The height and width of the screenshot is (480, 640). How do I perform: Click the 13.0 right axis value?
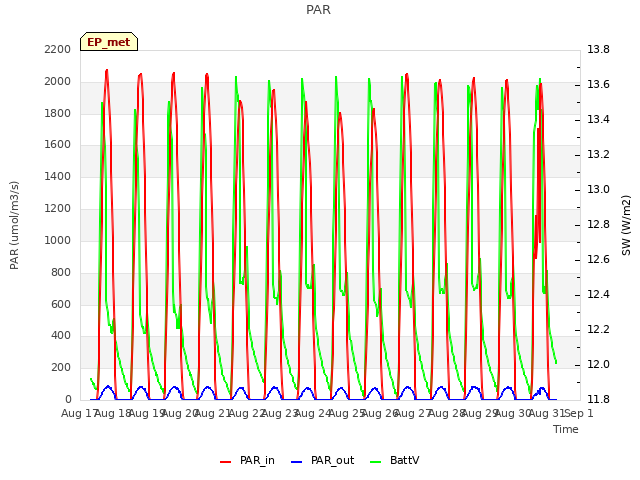(x=598, y=189)
